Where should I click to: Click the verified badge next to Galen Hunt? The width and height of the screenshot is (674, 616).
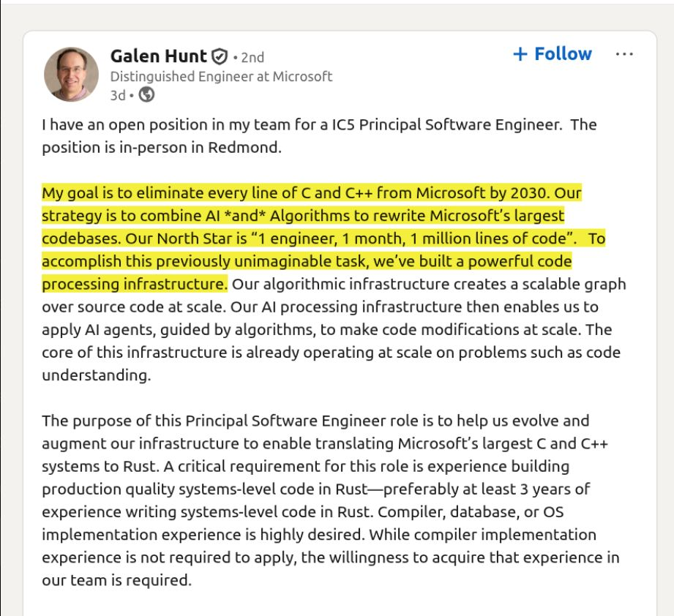point(220,57)
